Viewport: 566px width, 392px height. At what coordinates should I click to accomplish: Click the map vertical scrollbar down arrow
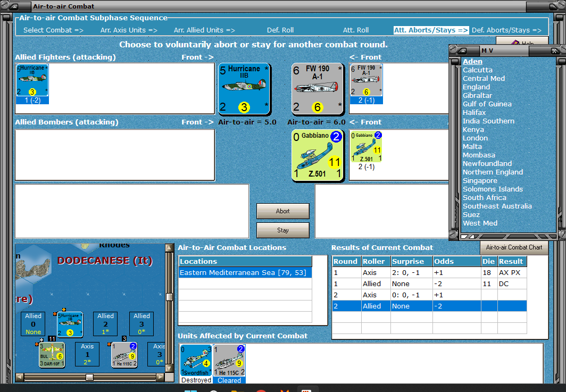[x=169, y=369]
